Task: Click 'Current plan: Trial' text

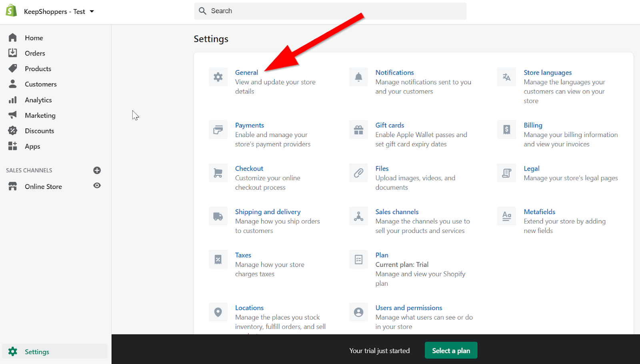Action: pos(402,265)
